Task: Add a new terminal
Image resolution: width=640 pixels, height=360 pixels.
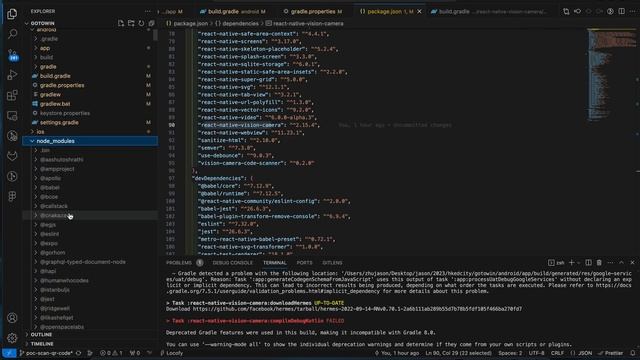Action: click(572, 262)
